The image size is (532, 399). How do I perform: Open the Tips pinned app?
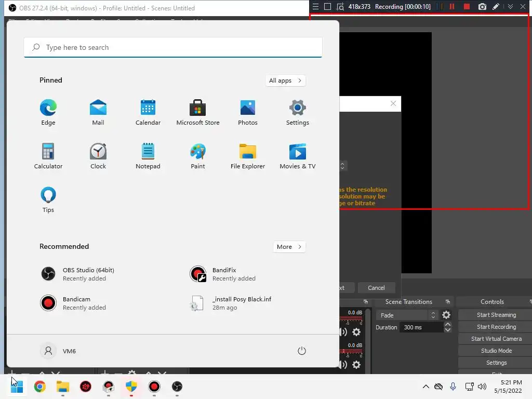pos(48,200)
